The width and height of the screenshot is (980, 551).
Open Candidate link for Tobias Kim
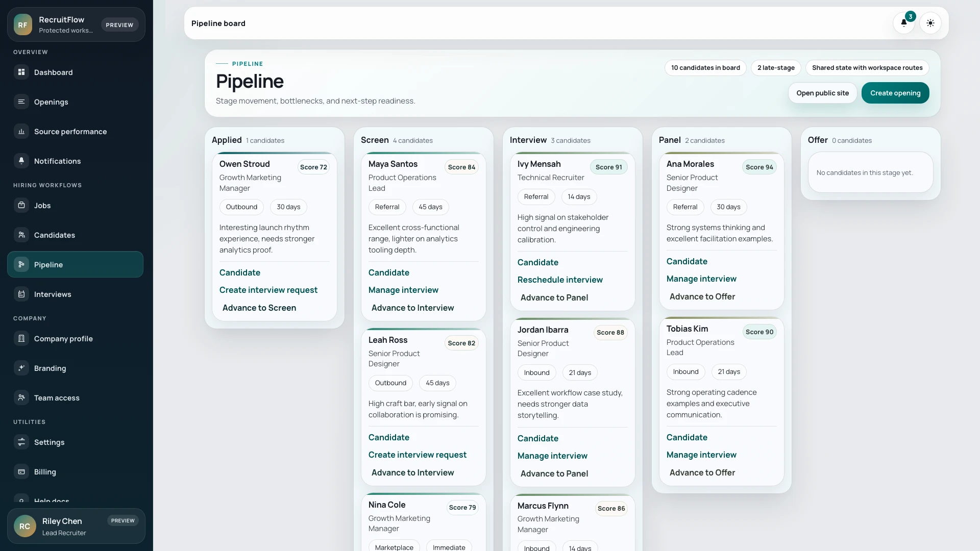tap(687, 437)
